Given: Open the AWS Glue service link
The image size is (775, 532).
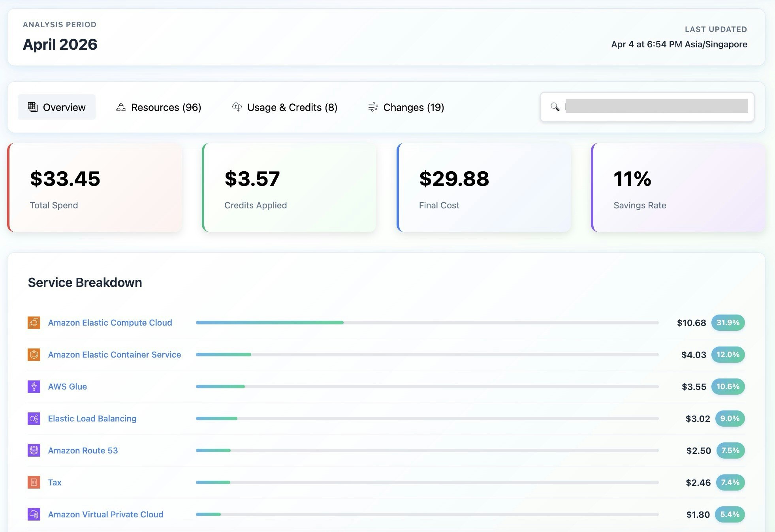Looking at the screenshot, I should [x=67, y=386].
